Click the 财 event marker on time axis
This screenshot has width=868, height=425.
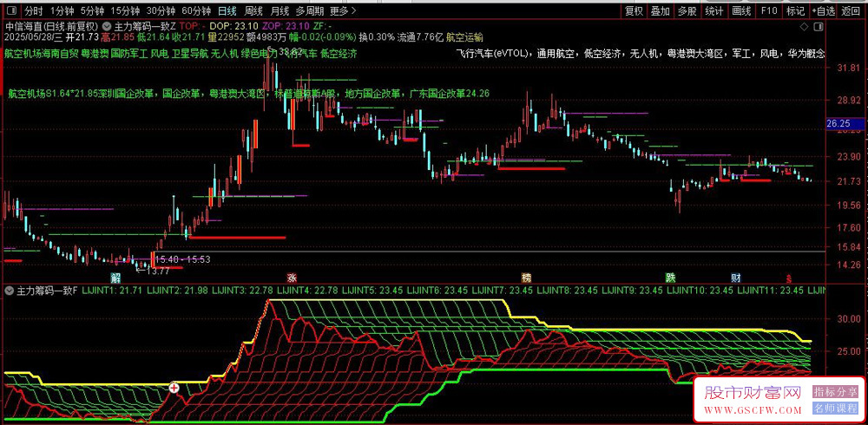click(x=736, y=278)
